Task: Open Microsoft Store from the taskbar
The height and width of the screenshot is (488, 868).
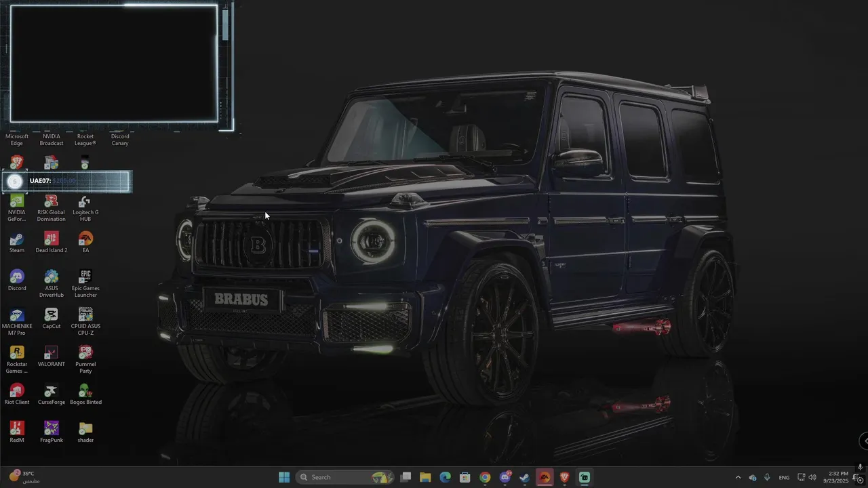Action: coord(465,477)
